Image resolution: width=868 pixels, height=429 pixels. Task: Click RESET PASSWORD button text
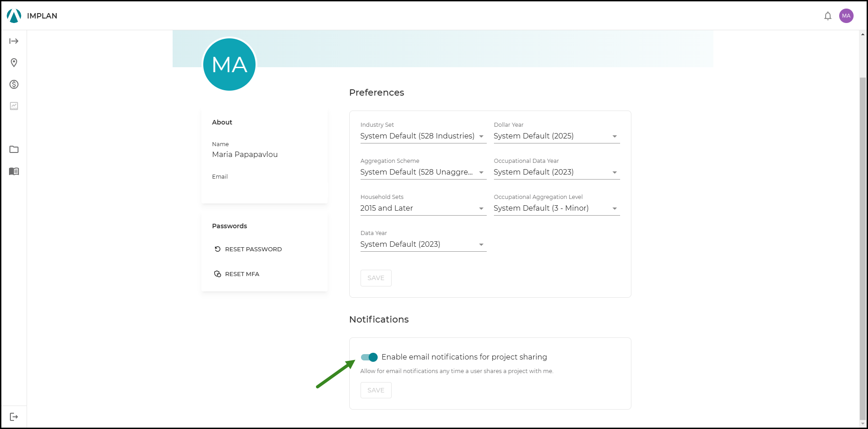coord(253,249)
